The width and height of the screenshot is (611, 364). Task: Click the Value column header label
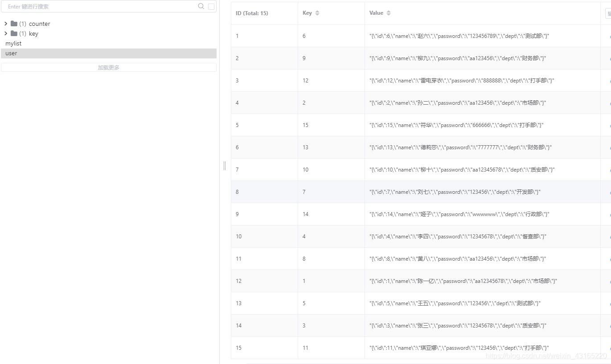376,13
